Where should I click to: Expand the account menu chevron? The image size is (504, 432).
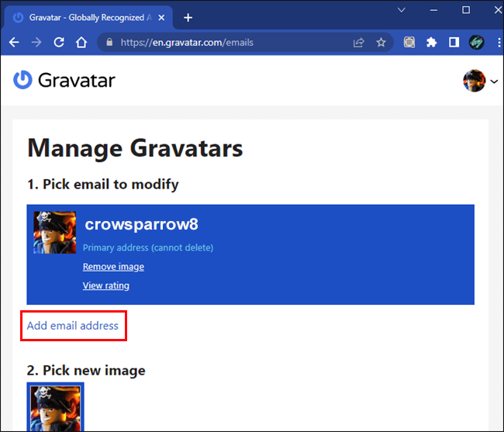tap(494, 81)
